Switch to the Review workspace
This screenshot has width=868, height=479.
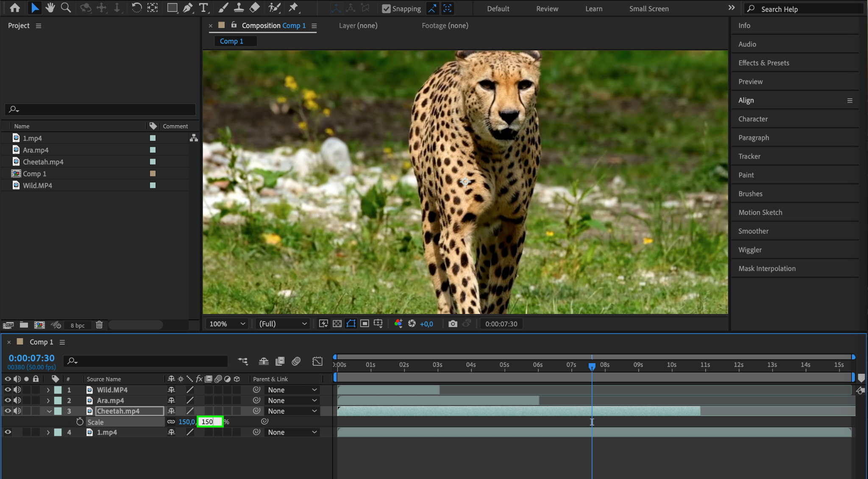coord(547,8)
